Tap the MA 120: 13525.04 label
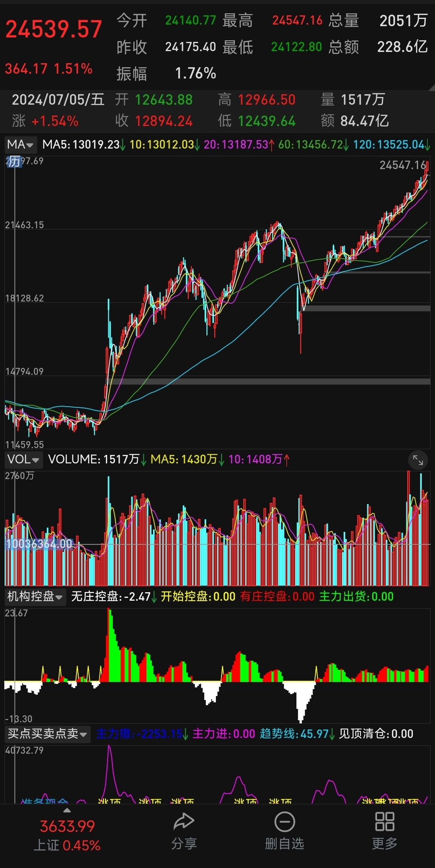Viewport: 435px width, 868px height. point(391,145)
